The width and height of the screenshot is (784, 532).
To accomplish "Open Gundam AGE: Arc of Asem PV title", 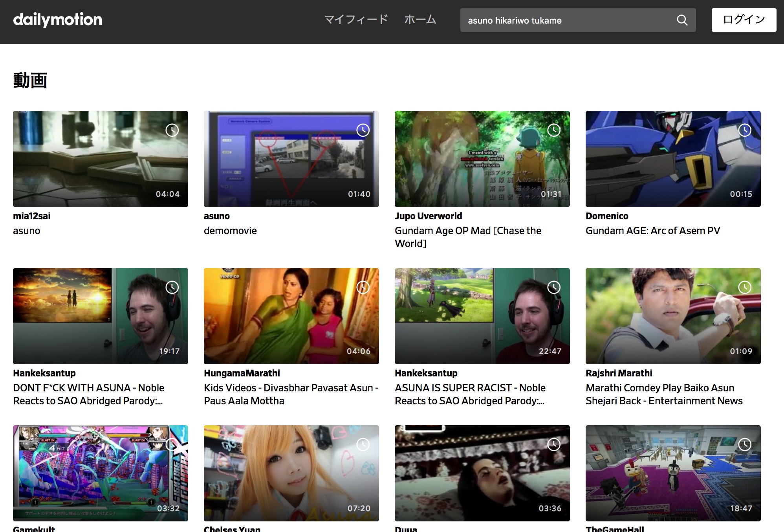I will pyautogui.click(x=653, y=231).
